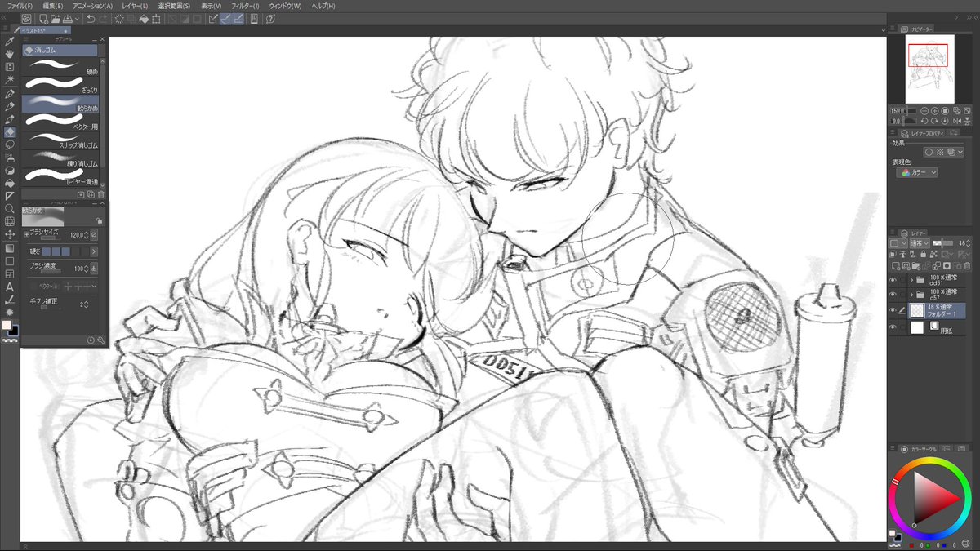The width and height of the screenshot is (980, 551).
Task: Open the フィルター(I) menu
Action: click(x=245, y=6)
